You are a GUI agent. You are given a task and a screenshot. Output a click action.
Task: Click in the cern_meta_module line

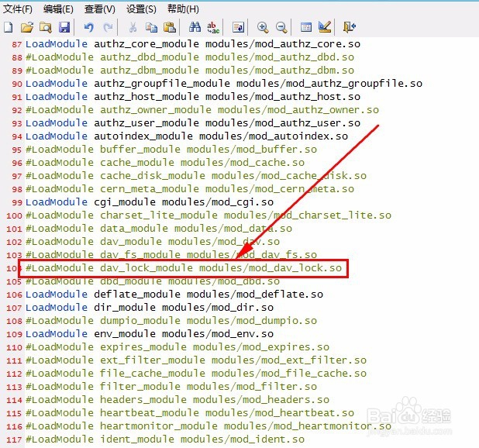click(x=189, y=188)
